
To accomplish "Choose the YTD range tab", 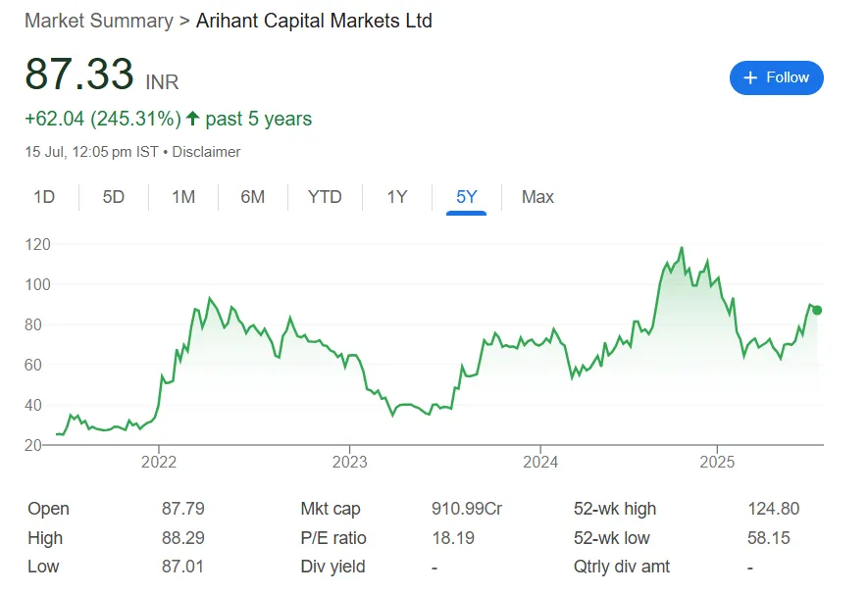I will 325,197.
